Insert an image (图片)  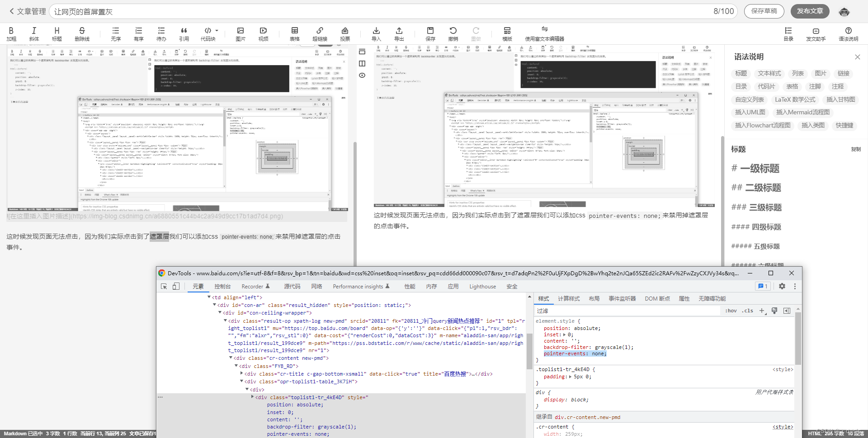241,34
